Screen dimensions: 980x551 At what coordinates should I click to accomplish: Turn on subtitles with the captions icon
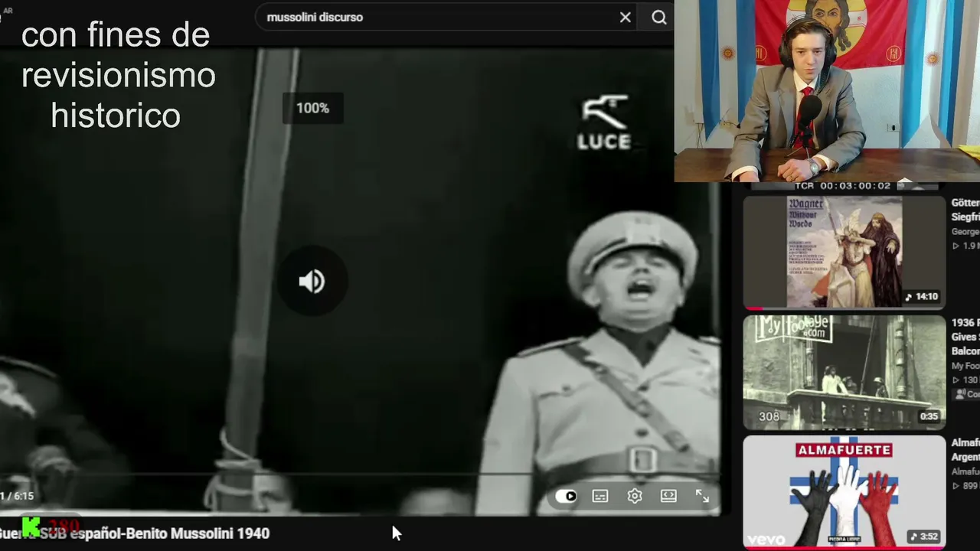coord(600,496)
